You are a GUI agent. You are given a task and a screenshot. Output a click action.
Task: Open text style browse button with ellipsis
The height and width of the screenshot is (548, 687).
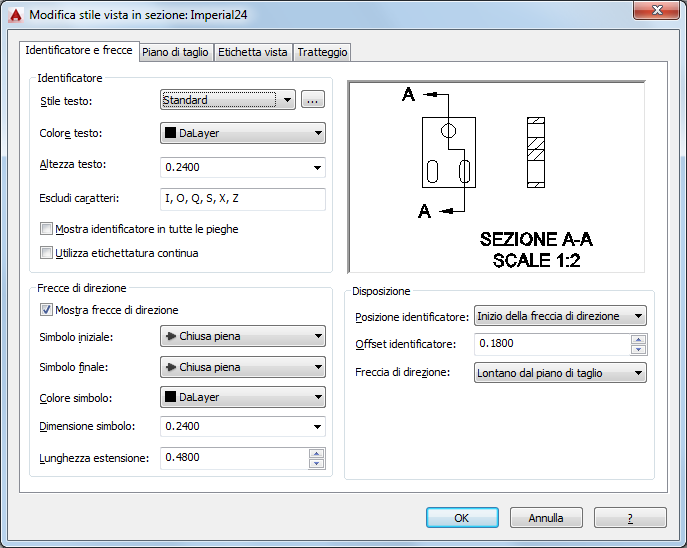(x=312, y=100)
